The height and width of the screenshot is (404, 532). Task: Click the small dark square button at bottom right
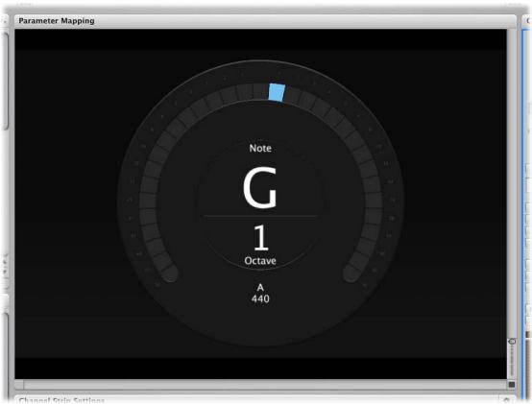(x=512, y=385)
